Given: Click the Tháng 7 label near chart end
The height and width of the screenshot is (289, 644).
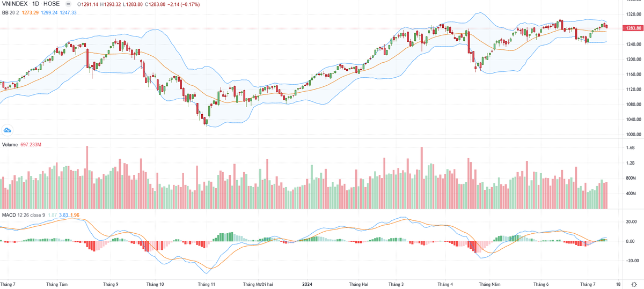Looking at the screenshot, I should [588, 284].
